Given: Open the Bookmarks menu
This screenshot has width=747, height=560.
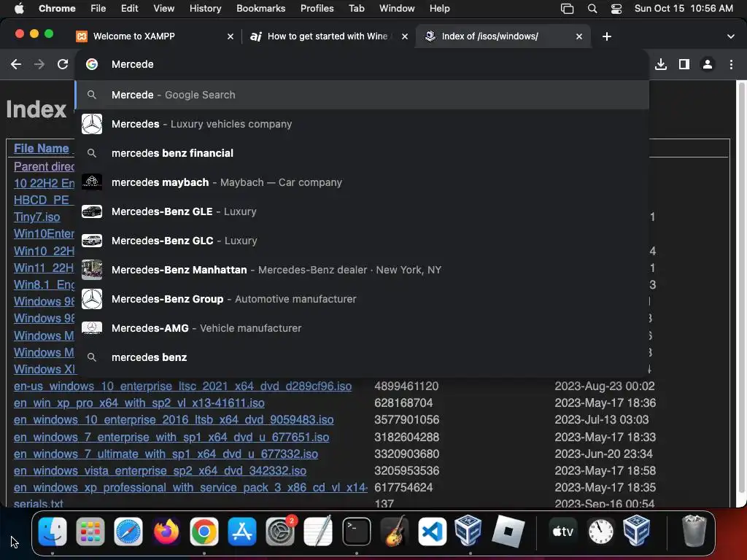Looking at the screenshot, I should 260,9.
